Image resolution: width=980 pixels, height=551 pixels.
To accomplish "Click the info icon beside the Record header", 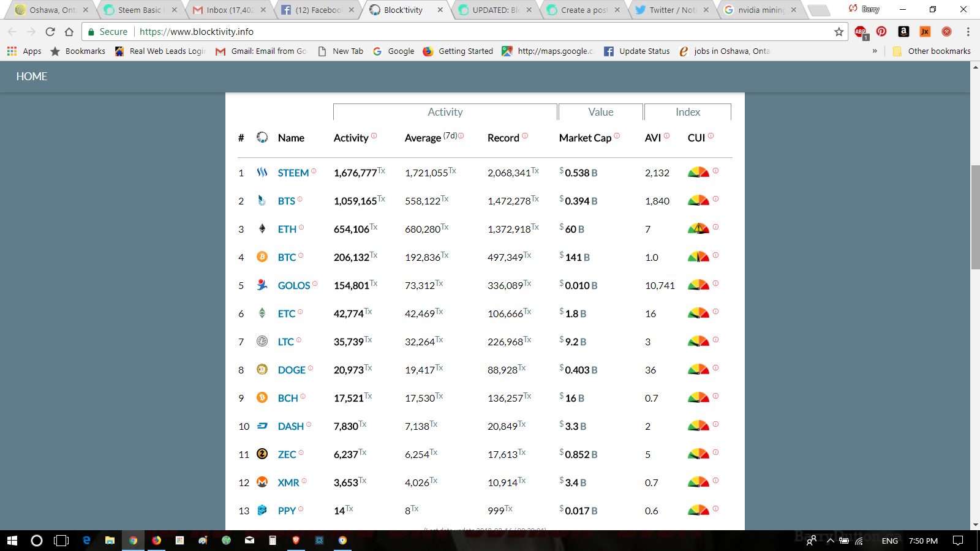I will click(525, 136).
